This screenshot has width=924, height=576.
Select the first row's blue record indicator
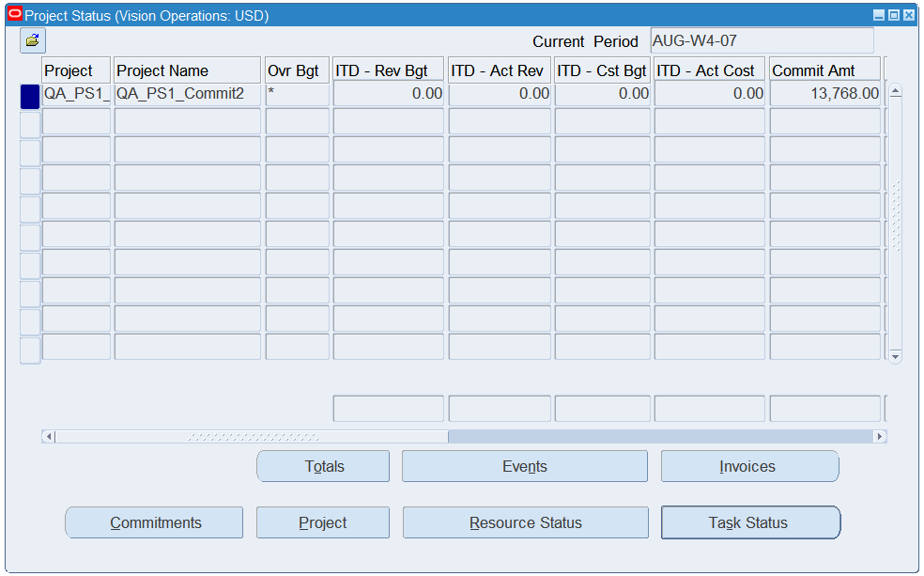(x=30, y=97)
